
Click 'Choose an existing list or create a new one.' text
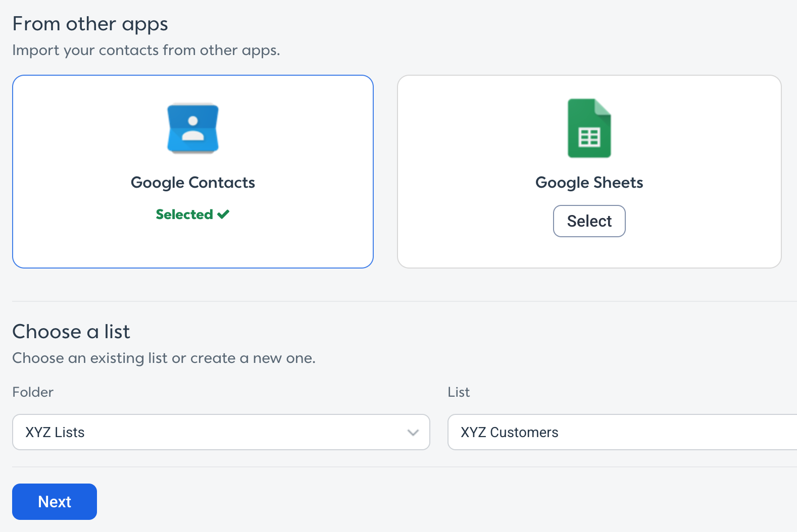pos(164,358)
